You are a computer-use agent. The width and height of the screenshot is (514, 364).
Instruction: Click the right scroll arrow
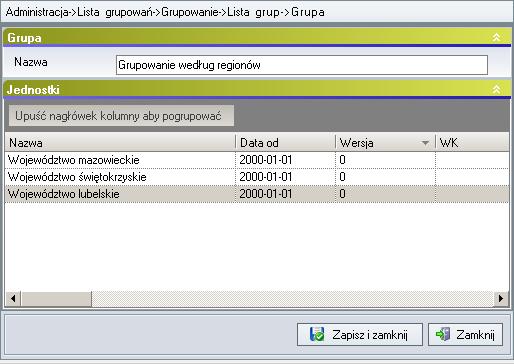pos(501,298)
